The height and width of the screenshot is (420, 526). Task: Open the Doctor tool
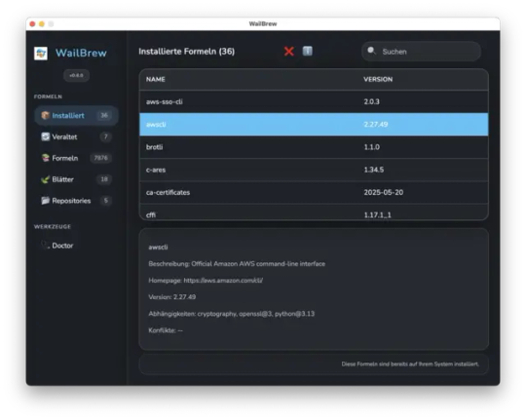[77, 246]
